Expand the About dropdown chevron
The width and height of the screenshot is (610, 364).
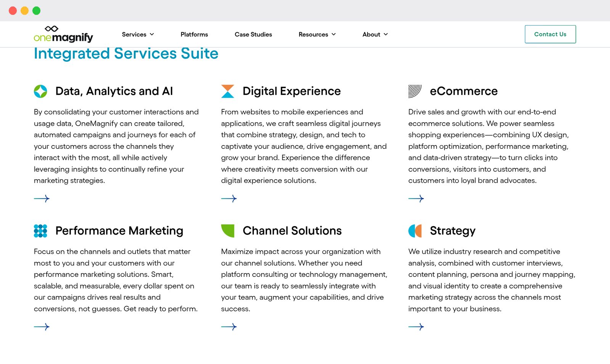386,34
